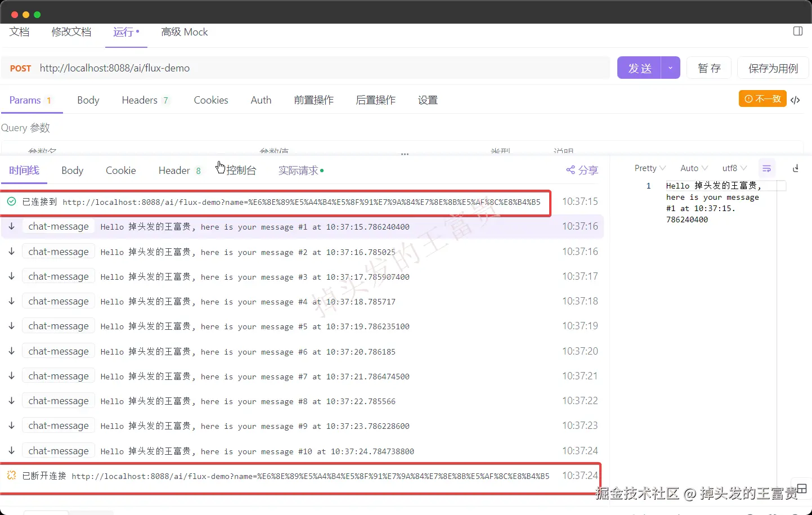Open the Auth request tab
This screenshot has height=515, width=812.
pos(261,100)
